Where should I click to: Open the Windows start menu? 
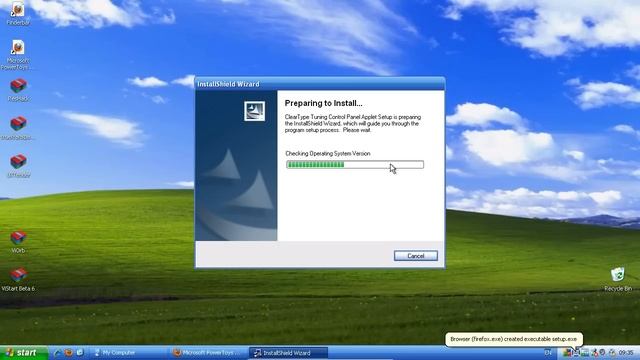[x=23, y=353]
